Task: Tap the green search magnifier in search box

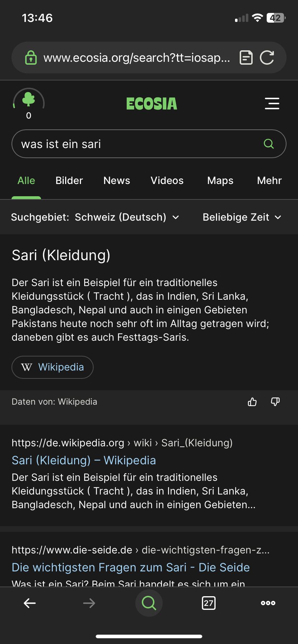Action: tap(269, 144)
